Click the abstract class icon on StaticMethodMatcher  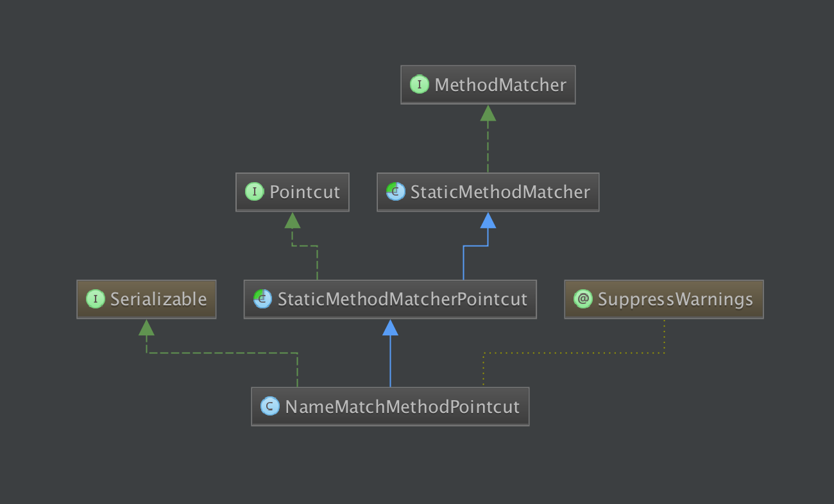click(396, 192)
